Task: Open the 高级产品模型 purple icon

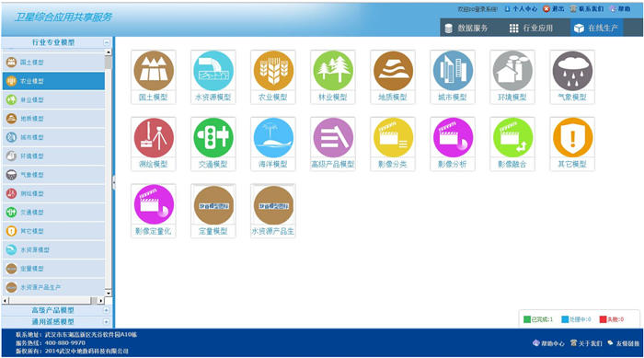Action: pyautogui.click(x=333, y=144)
